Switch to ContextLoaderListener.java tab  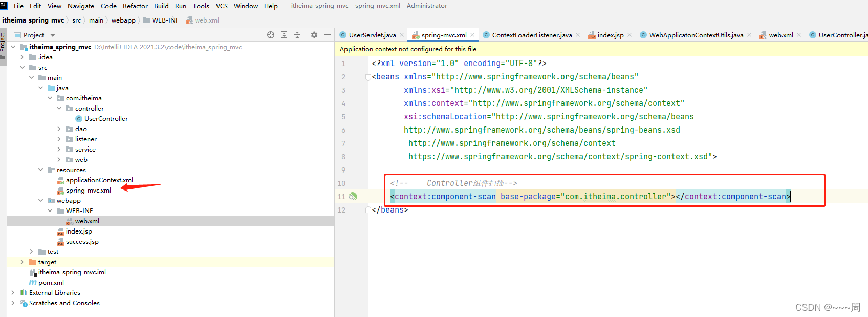(532, 35)
